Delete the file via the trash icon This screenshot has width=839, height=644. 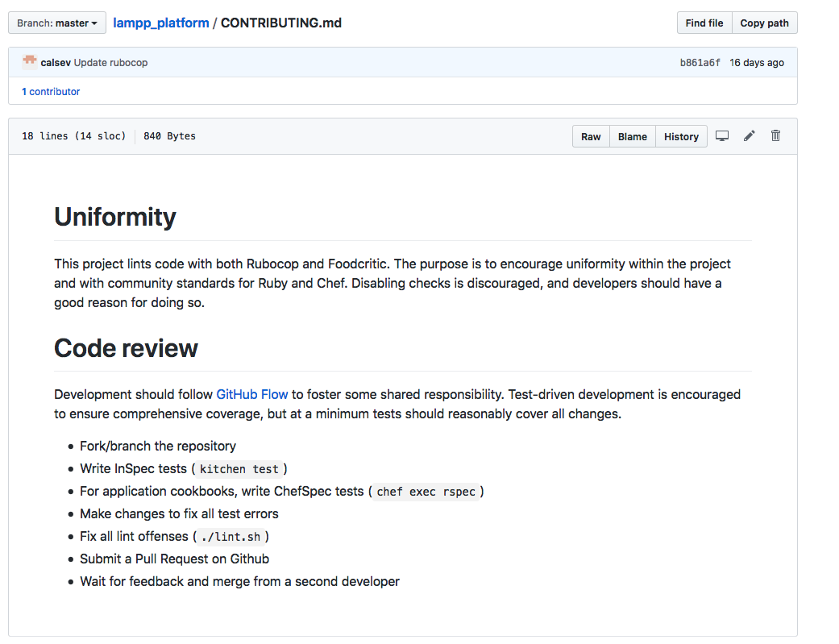click(775, 135)
